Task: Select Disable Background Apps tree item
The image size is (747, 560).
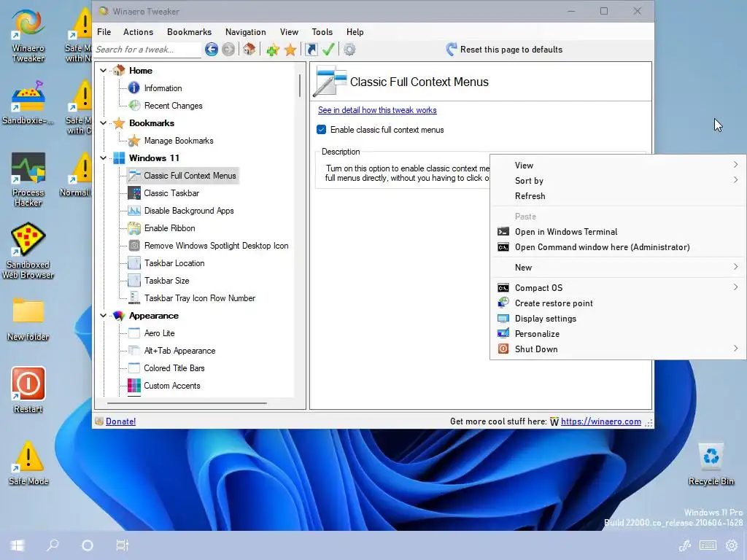Action: tap(189, 211)
